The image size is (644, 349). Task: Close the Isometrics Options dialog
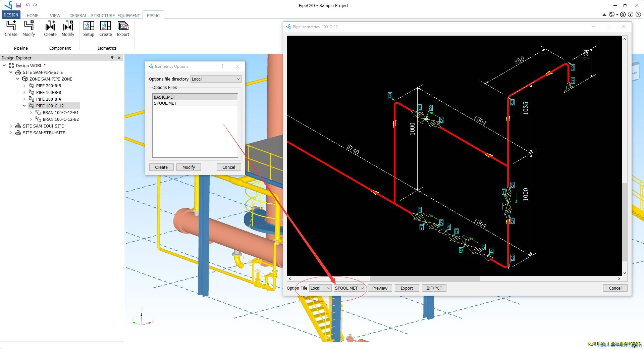[x=237, y=66]
